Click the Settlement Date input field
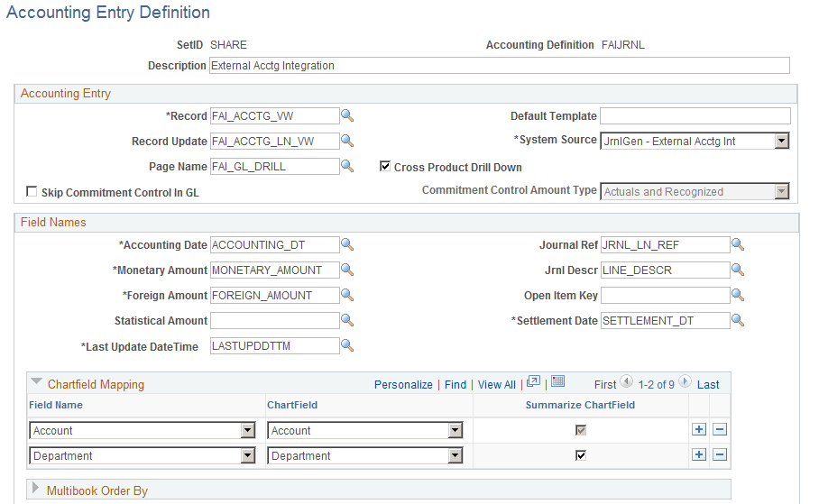The height and width of the screenshot is (504, 819). pos(666,321)
